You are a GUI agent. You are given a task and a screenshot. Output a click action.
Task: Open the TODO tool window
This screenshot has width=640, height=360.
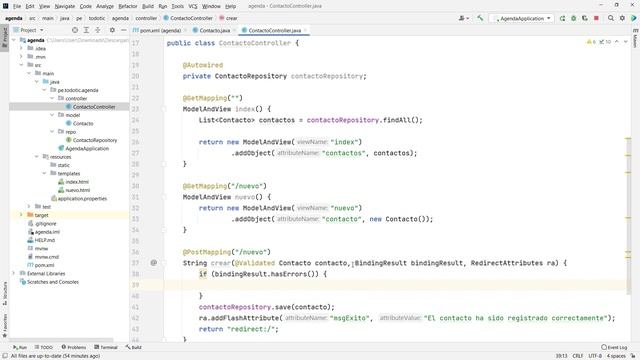pyautogui.click(x=44, y=347)
